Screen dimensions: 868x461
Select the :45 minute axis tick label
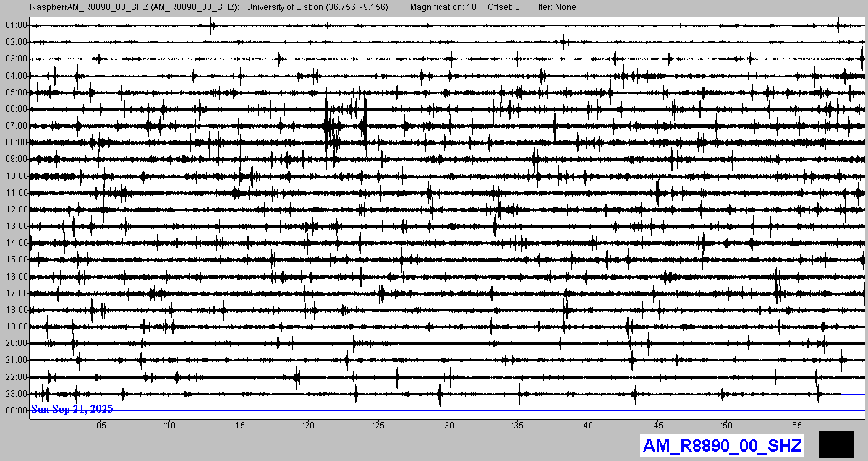(x=657, y=426)
